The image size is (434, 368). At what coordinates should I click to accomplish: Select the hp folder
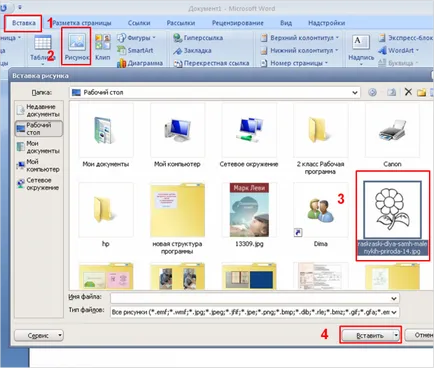[x=105, y=215]
